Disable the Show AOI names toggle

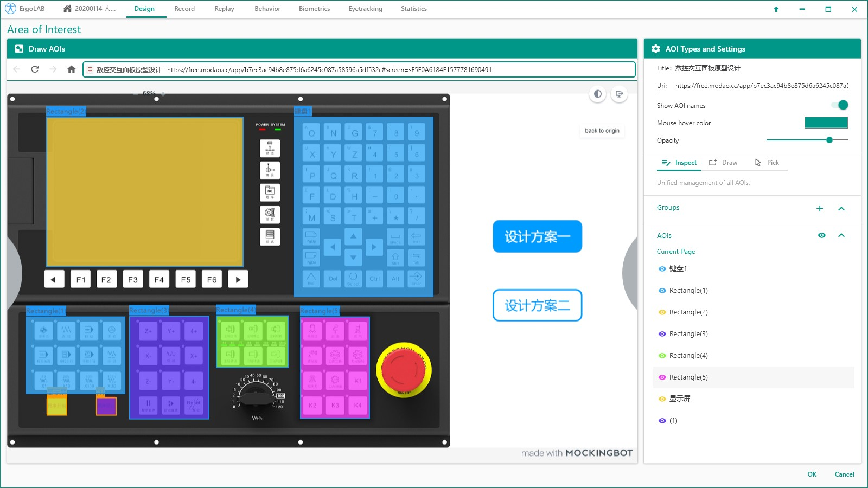(x=839, y=105)
